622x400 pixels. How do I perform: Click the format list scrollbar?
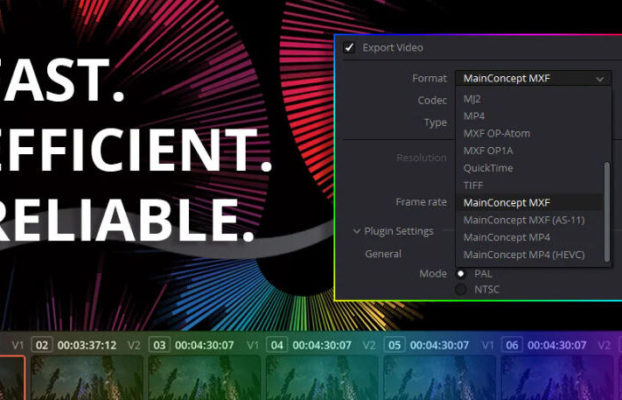click(607, 212)
